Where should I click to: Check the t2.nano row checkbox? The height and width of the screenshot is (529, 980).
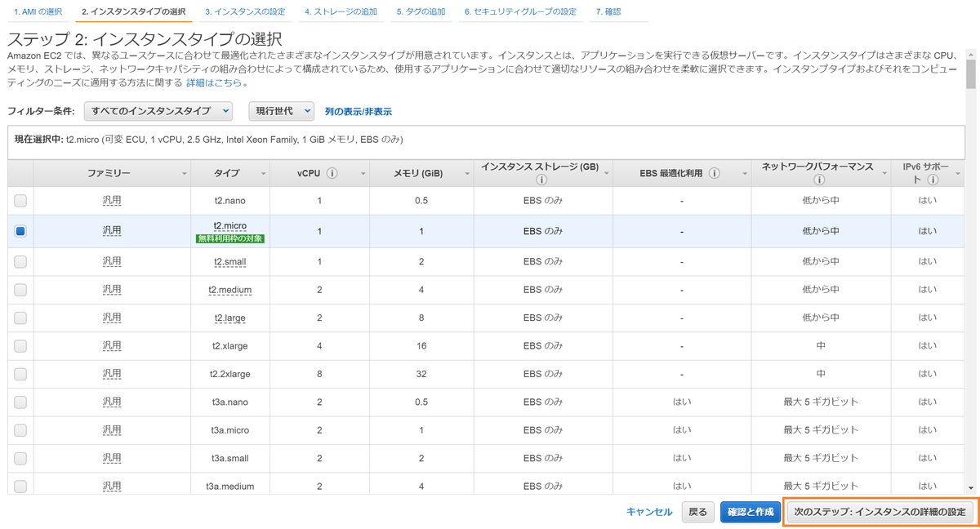[x=19, y=200]
